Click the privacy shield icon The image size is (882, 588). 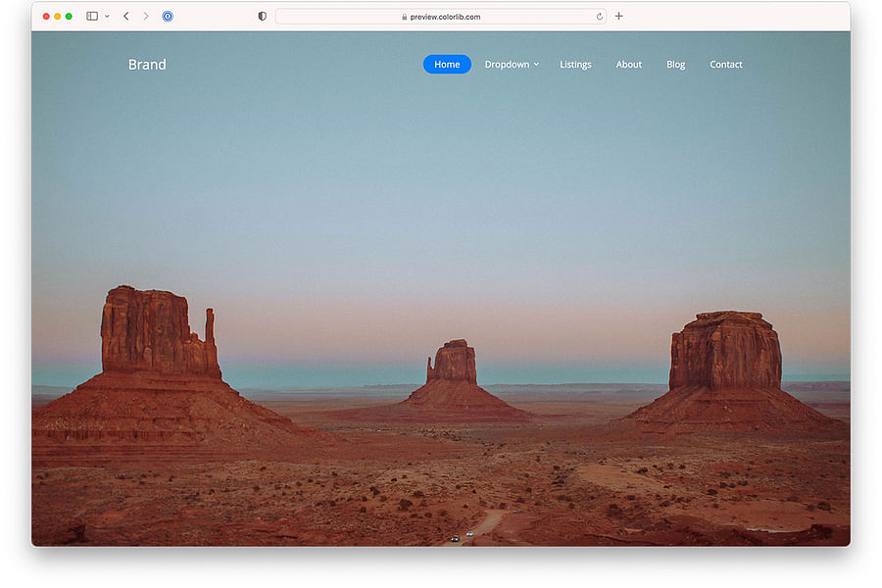(261, 16)
